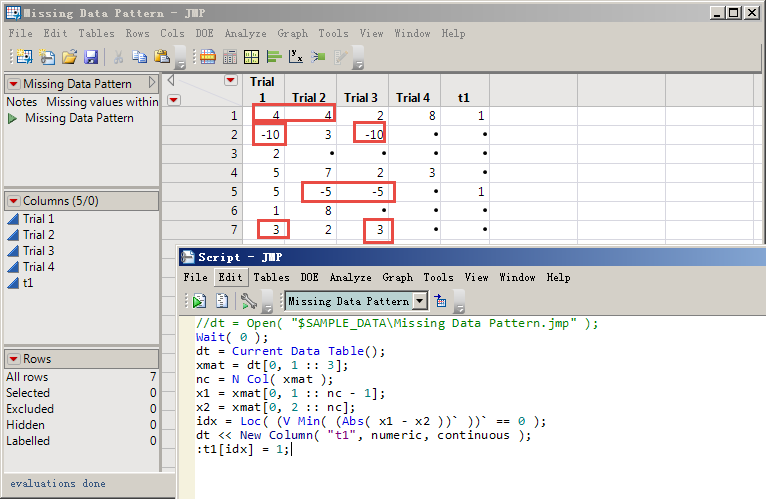The height and width of the screenshot is (499, 766).
Task: Run the Missing Data Pattern table script
Action: click(x=13, y=118)
